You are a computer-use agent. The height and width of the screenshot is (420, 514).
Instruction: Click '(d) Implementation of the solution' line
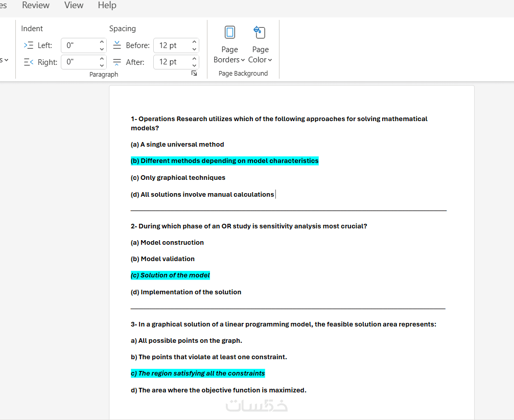tap(186, 292)
